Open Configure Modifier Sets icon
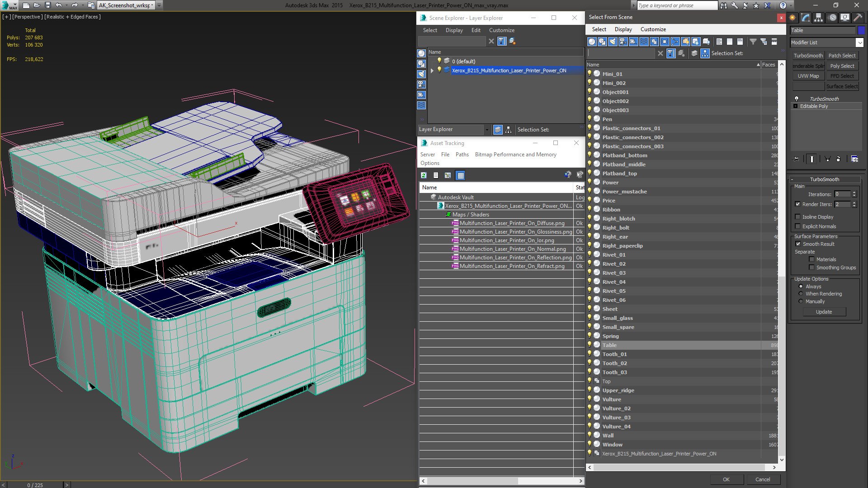Image resolution: width=868 pixels, height=488 pixels. tap(854, 159)
